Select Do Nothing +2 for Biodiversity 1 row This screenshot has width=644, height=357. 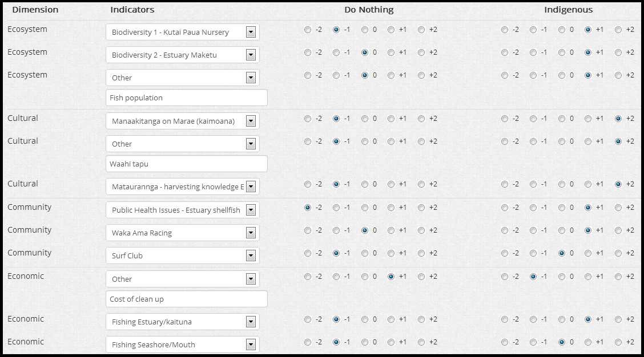tap(421, 30)
